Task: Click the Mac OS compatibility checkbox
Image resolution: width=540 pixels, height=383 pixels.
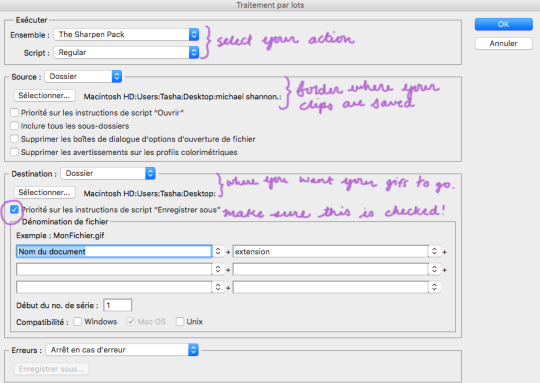Action: (x=131, y=322)
